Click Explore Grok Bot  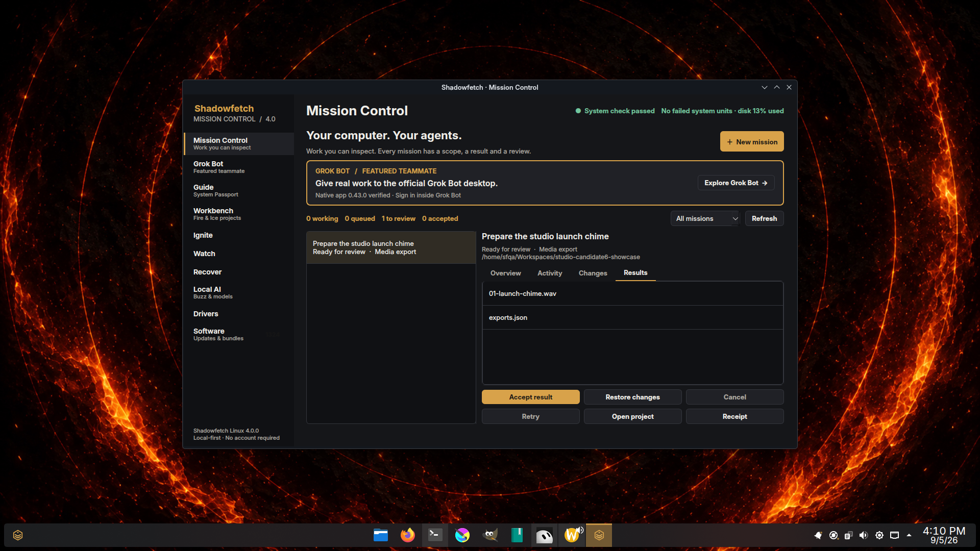point(736,183)
